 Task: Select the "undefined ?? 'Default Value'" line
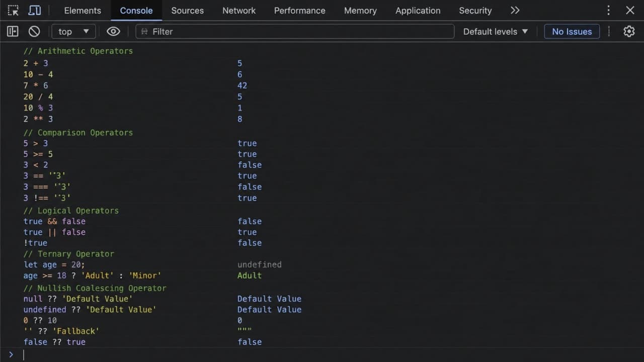90,310
